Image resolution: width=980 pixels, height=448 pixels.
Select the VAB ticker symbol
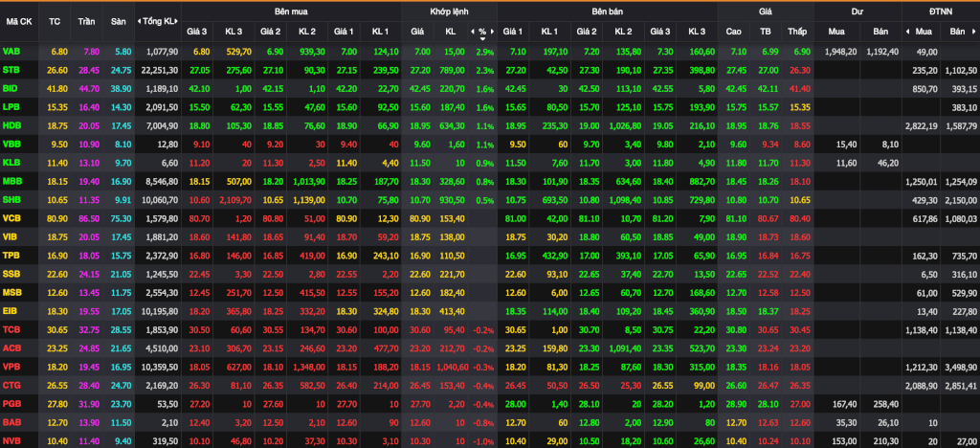coord(11,52)
